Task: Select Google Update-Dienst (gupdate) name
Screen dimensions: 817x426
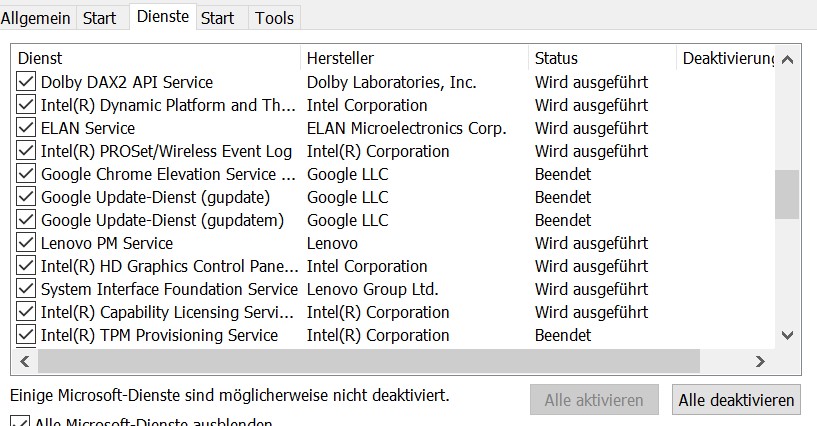Action: 155,197
